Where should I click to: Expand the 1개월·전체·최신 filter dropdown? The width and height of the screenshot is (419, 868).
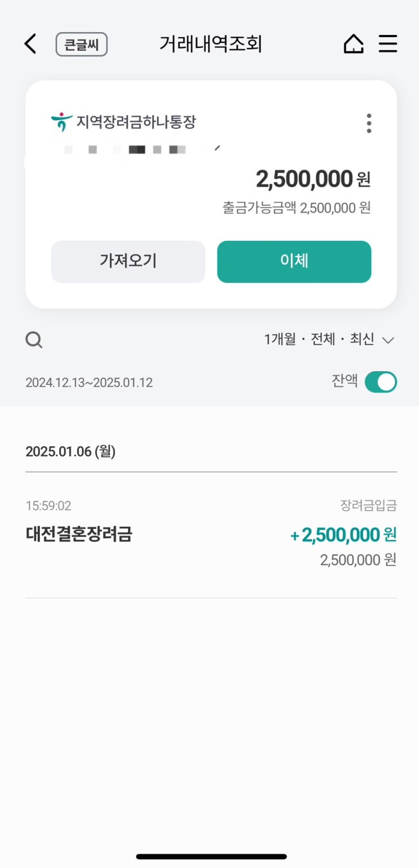pos(319,340)
